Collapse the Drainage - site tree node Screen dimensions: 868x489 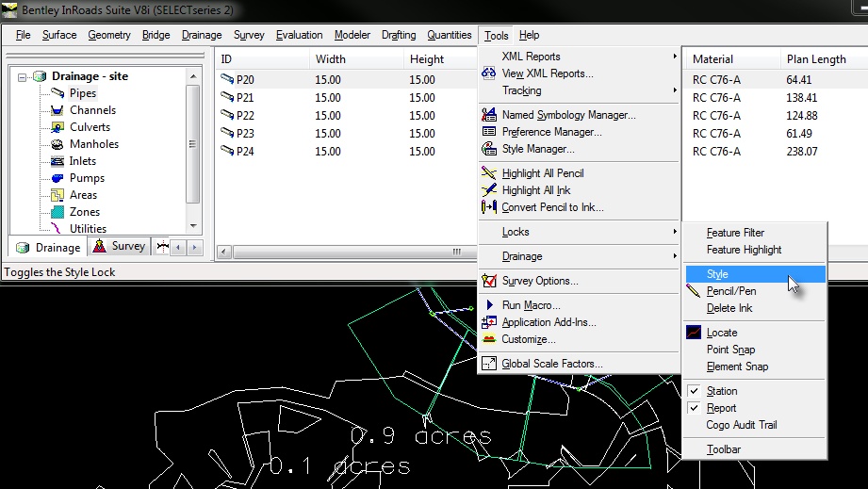22,77
